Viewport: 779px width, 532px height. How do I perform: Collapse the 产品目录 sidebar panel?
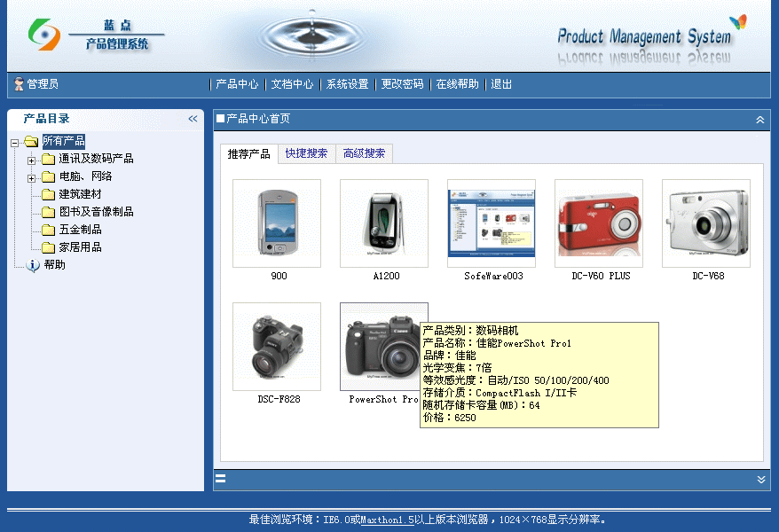[193, 119]
